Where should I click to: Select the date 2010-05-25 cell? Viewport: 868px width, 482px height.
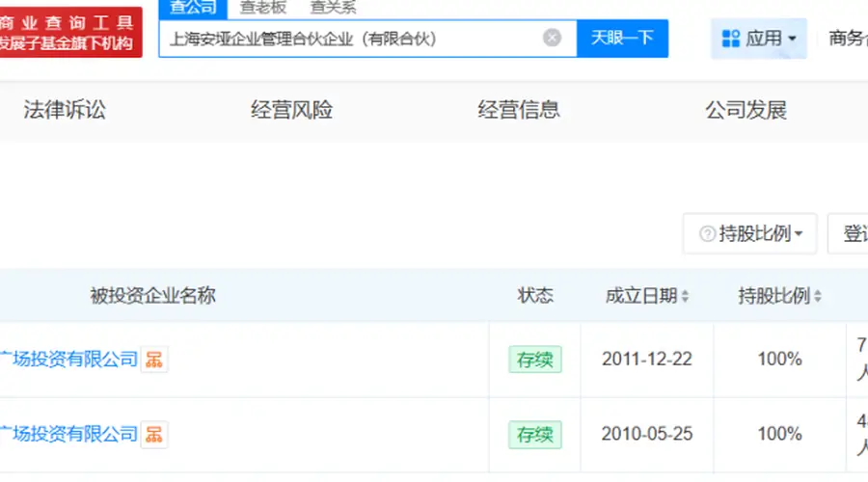(x=646, y=434)
